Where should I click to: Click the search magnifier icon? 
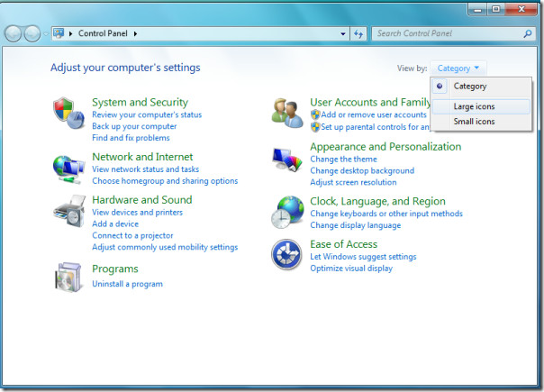pyautogui.click(x=528, y=33)
